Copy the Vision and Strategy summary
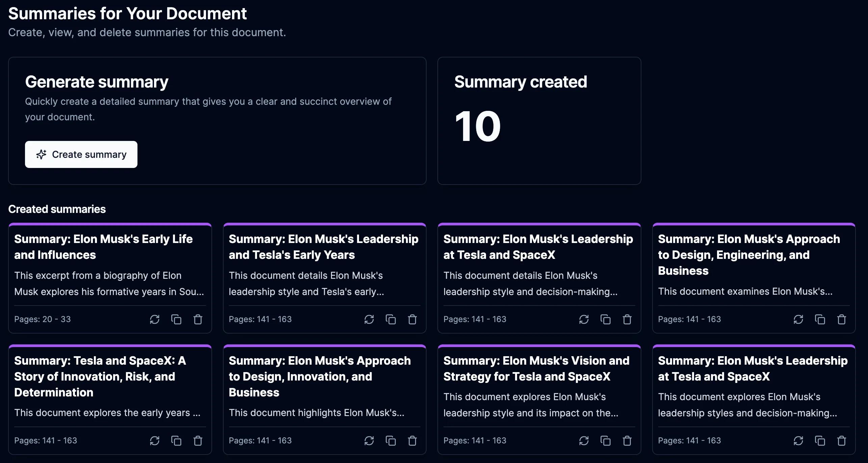The image size is (868, 463). (x=606, y=441)
